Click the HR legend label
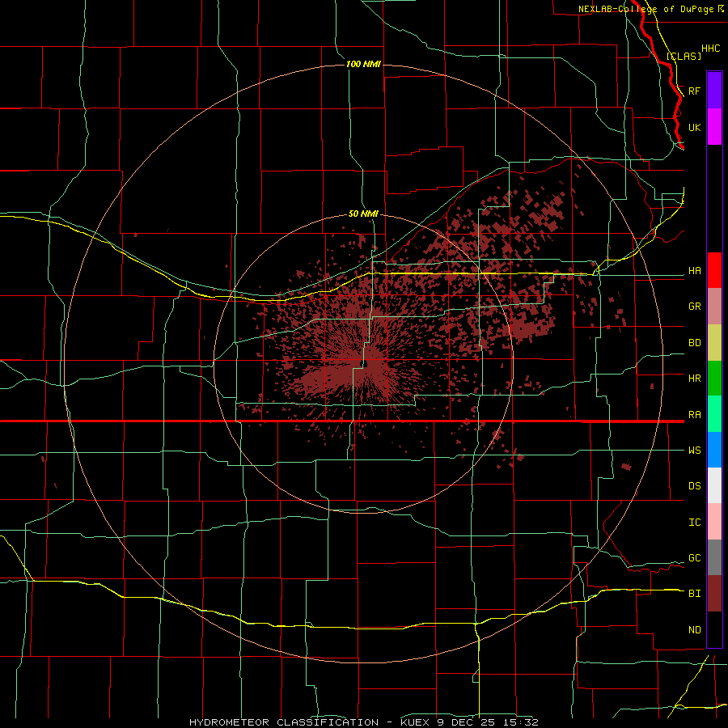 point(695,379)
